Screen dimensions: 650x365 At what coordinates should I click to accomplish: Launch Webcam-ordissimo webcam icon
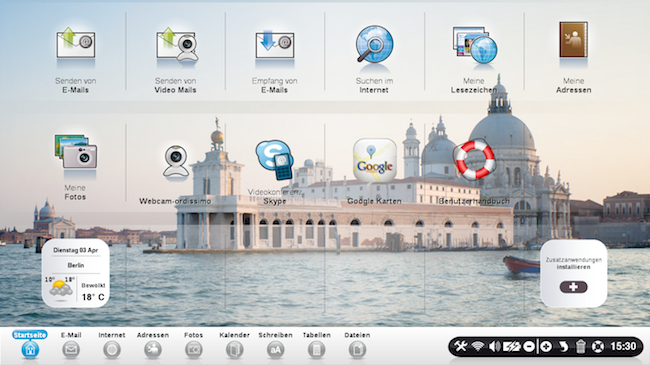tap(176, 161)
